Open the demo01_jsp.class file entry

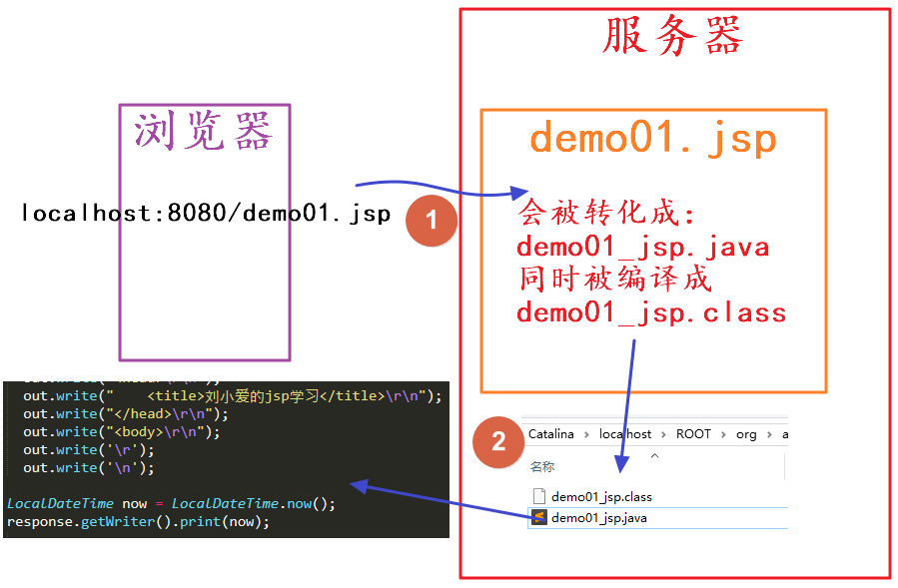click(657, 496)
